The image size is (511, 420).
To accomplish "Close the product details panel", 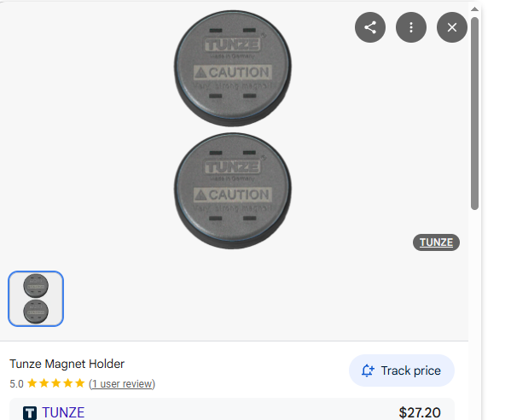I will point(451,27).
